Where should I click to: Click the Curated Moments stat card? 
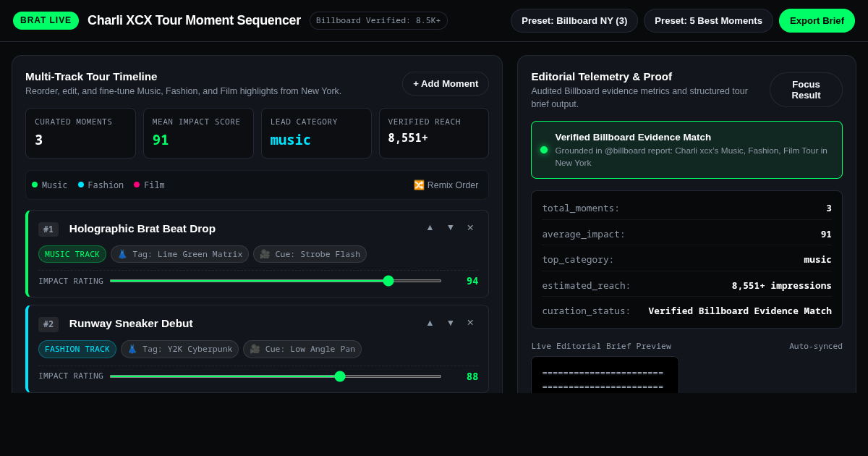80,133
